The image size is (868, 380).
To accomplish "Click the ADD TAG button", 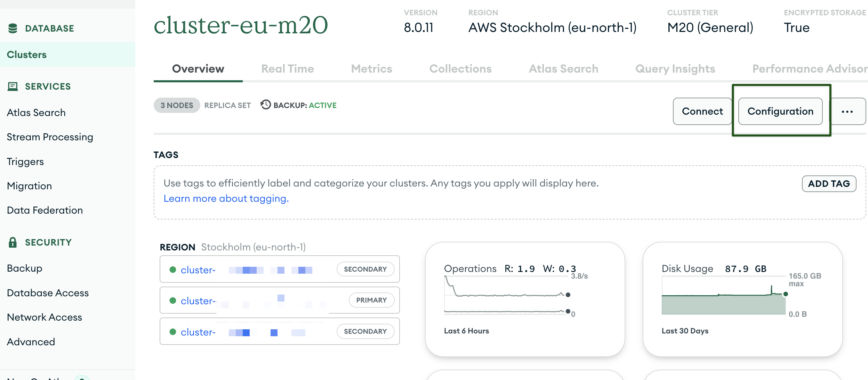I will tap(829, 184).
